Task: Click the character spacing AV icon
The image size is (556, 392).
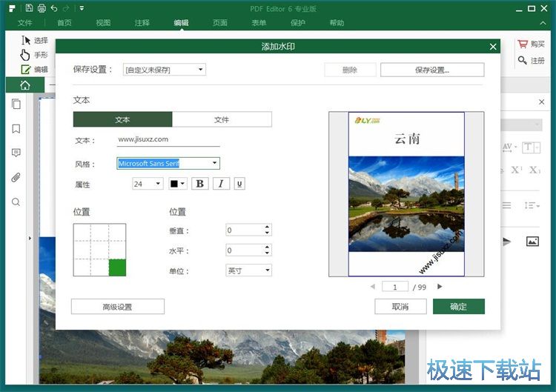Action: (x=509, y=147)
